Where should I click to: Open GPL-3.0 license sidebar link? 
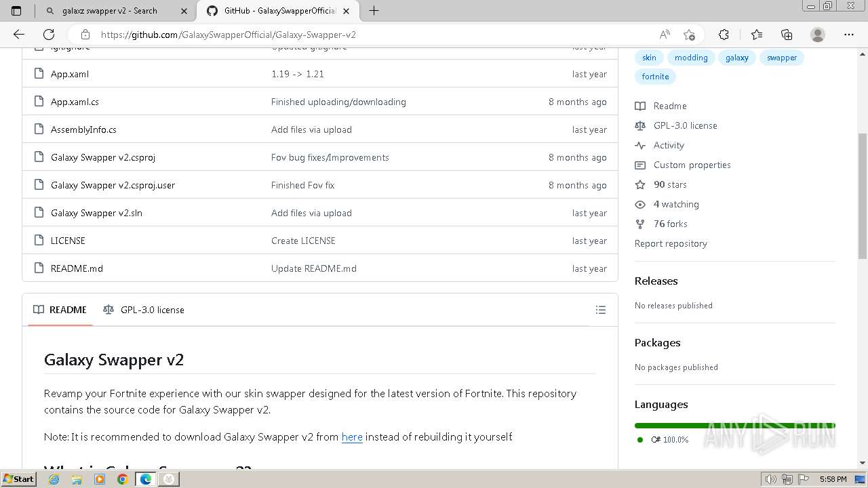676,125
